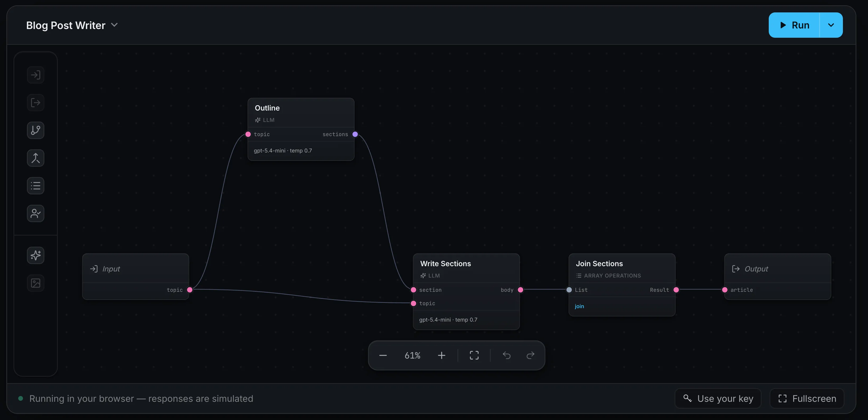
Task: Click the Write Sections section input port
Action: (x=413, y=290)
